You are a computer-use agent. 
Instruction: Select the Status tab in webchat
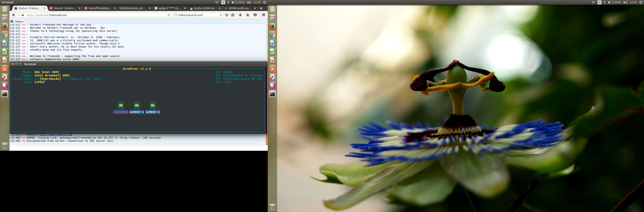coord(19,22)
